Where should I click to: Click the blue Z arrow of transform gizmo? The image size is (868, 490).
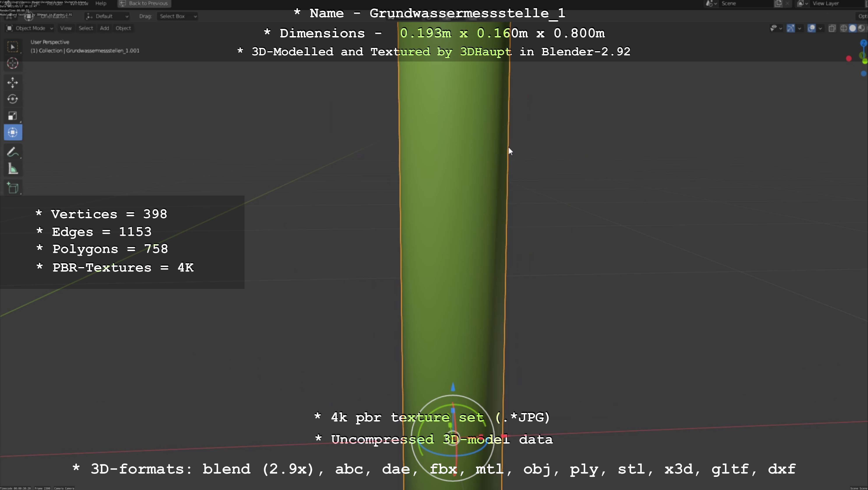(453, 387)
